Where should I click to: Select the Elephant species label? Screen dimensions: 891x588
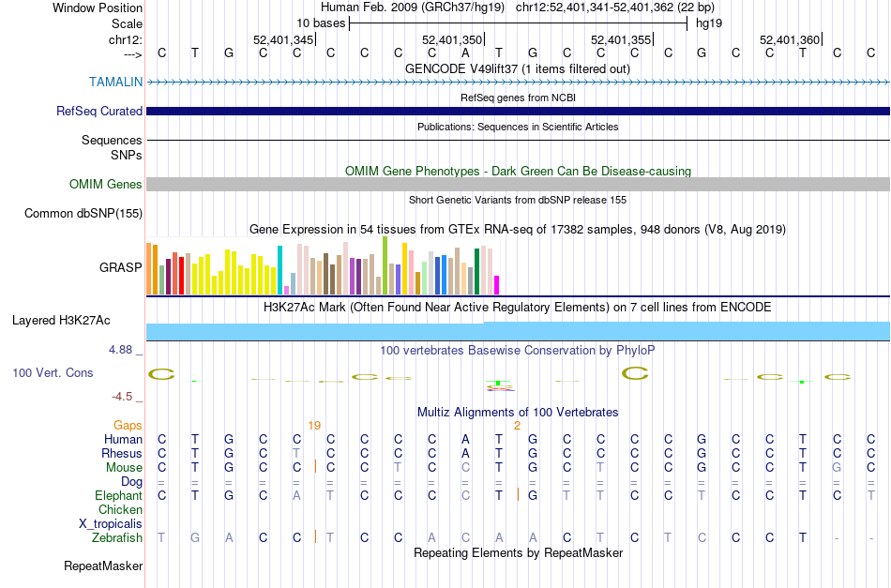point(119,495)
